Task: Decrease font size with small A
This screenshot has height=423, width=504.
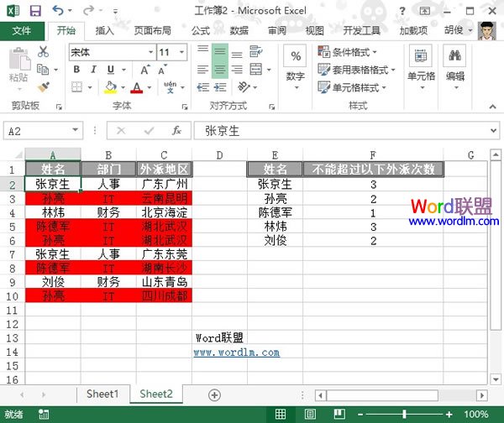Action: 162,70
